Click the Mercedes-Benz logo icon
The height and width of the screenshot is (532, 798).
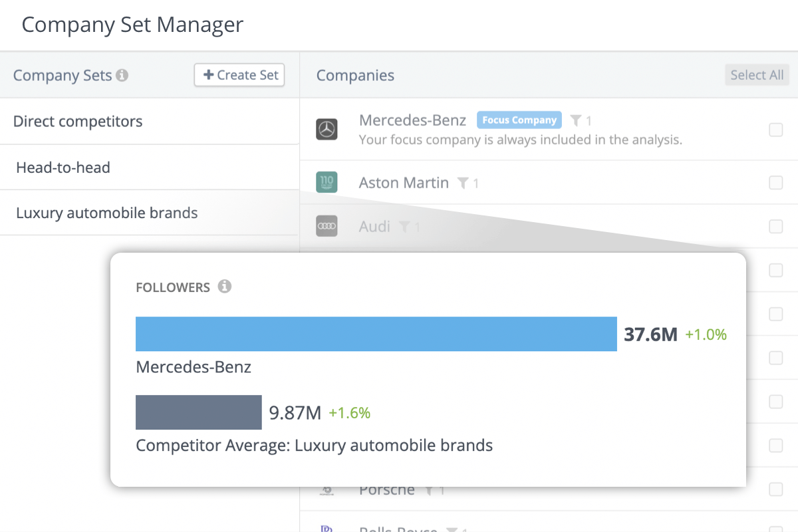(327, 129)
